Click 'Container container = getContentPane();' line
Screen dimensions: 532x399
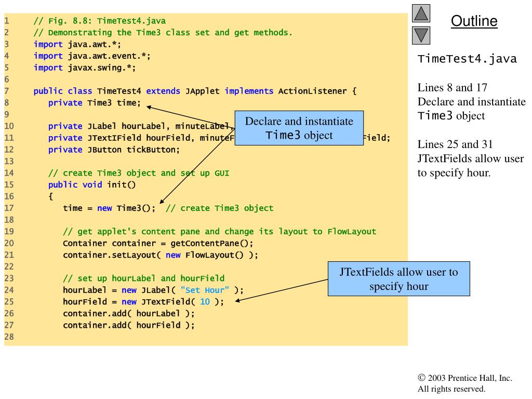point(158,243)
